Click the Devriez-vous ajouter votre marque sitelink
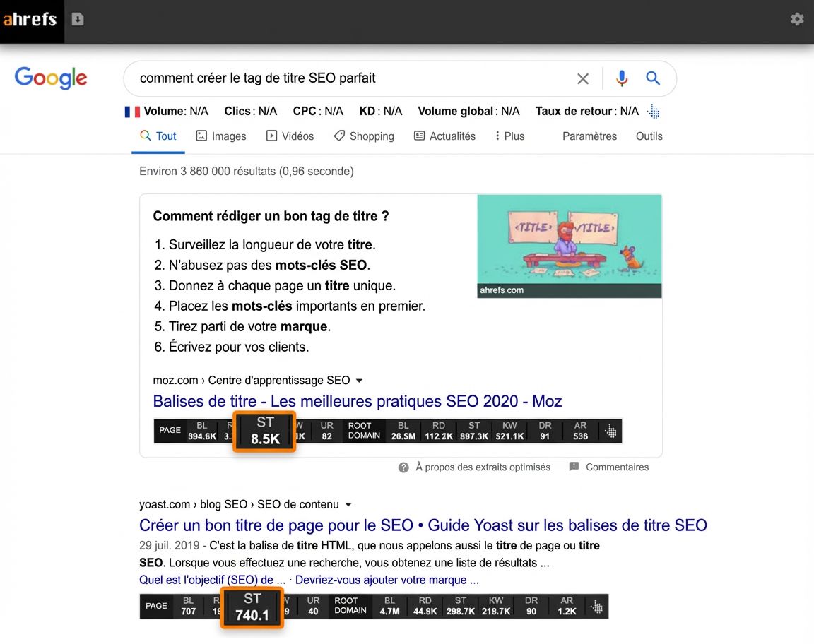The height and width of the screenshot is (644, 814). pyautogui.click(x=387, y=579)
